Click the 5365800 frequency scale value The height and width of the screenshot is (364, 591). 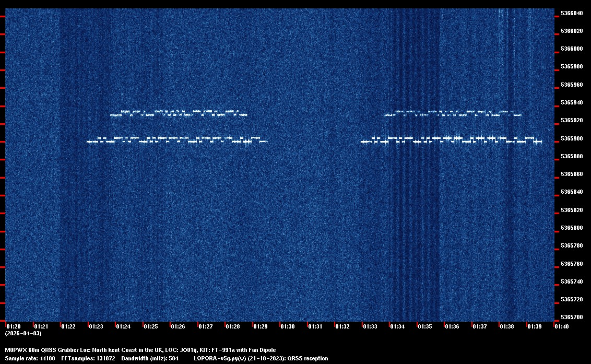click(x=572, y=228)
